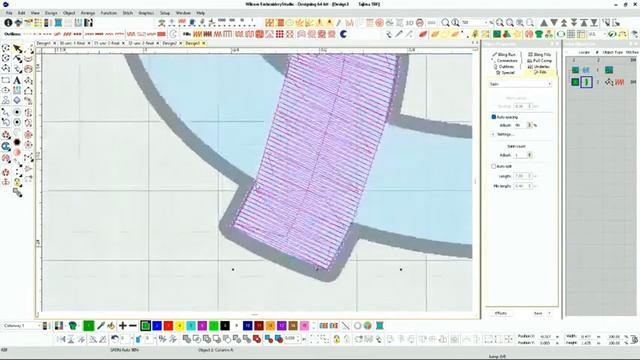Click the Save button in Object Properties
This screenshot has height=360, width=640.
pos(538,313)
